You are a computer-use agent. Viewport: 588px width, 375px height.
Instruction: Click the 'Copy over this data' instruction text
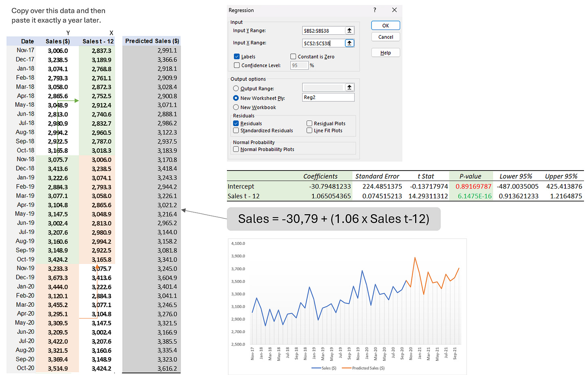pos(59,15)
